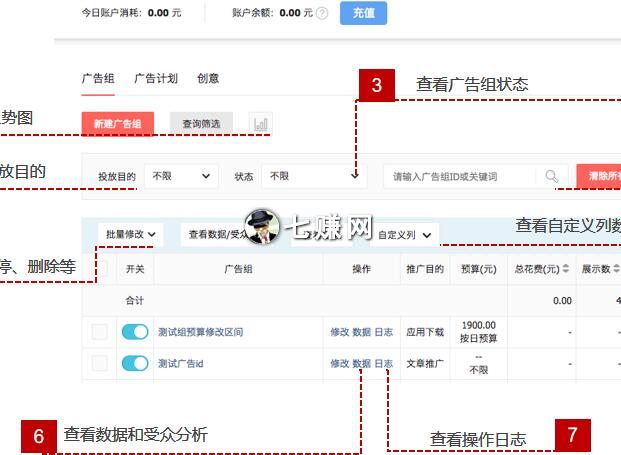This screenshot has height=455, width=621.
Task: Click the 充值 recharge button
Action: pyautogui.click(x=363, y=13)
